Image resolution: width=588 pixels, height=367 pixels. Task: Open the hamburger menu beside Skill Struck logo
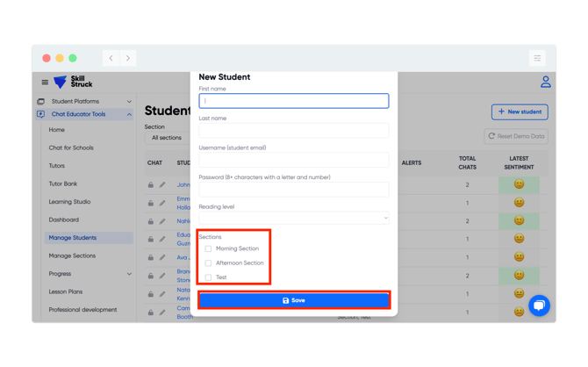tap(45, 83)
